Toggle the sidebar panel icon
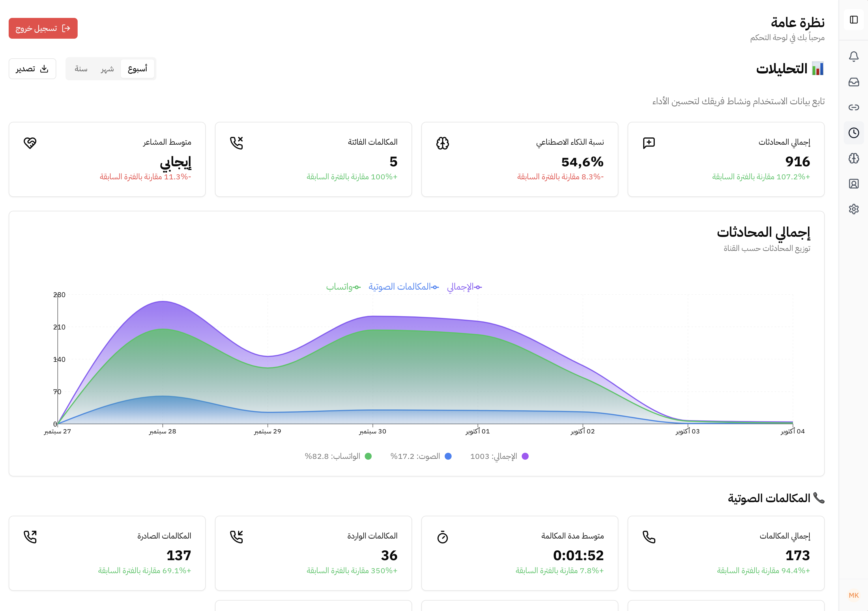The height and width of the screenshot is (611, 868). click(854, 20)
